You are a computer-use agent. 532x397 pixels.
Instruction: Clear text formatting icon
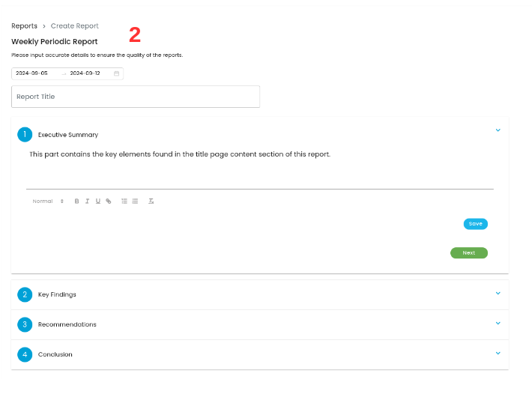click(x=151, y=201)
